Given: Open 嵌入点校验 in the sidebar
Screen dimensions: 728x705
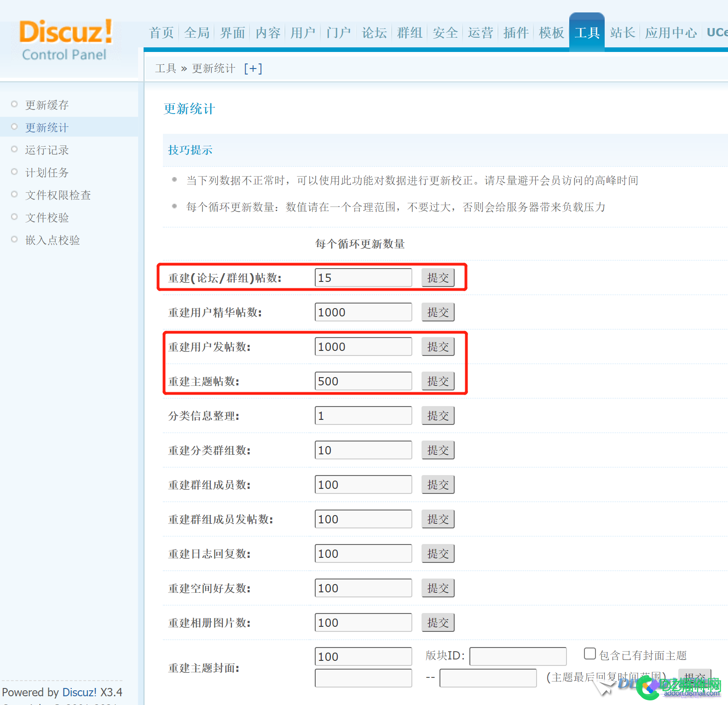Looking at the screenshot, I should pos(52,240).
